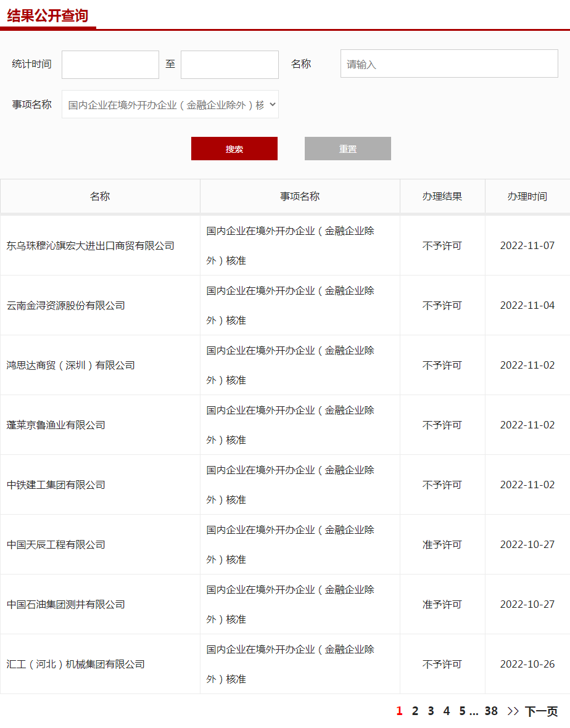Click the 办理时间 column header

(x=527, y=197)
